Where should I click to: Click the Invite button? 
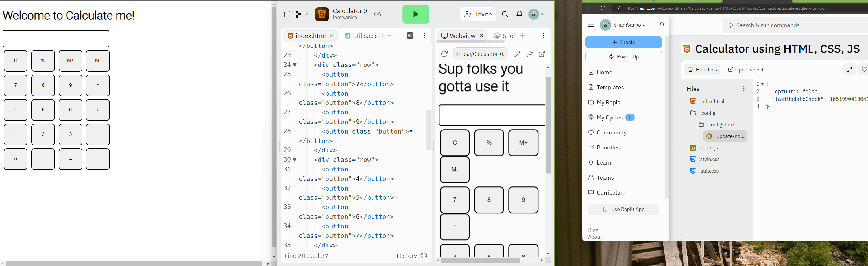click(478, 14)
